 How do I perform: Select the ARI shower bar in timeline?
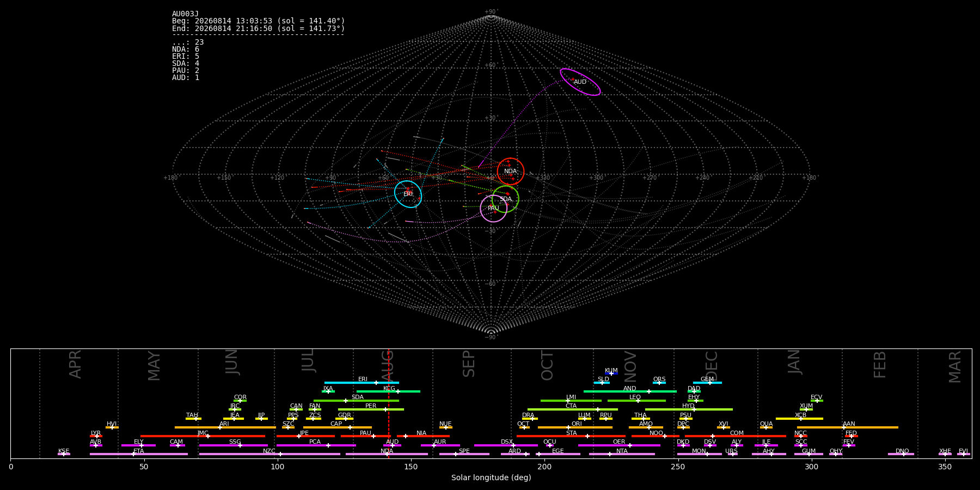pyautogui.click(x=225, y=427)
